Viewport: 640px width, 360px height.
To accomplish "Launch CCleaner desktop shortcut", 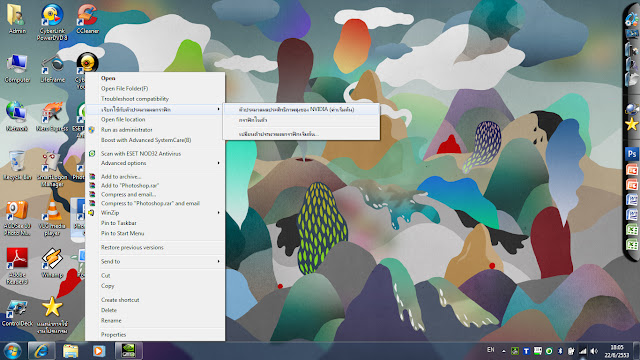I will [x=87, y=18].
